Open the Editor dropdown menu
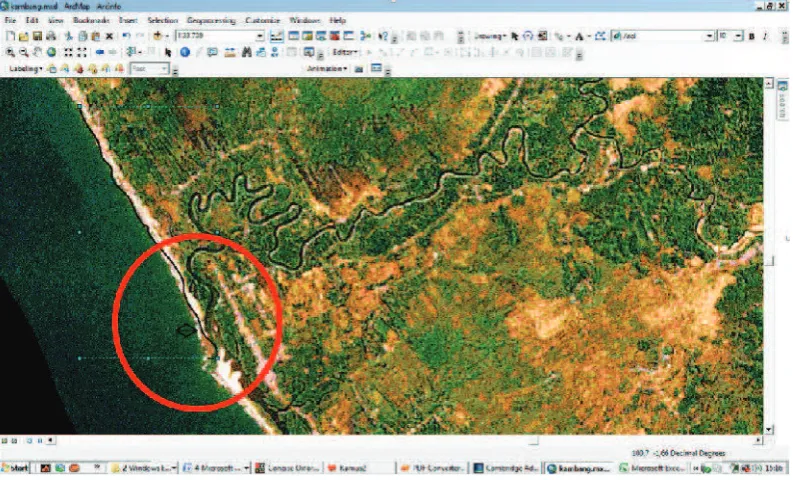The image size is (793, 480). point(345,53)
